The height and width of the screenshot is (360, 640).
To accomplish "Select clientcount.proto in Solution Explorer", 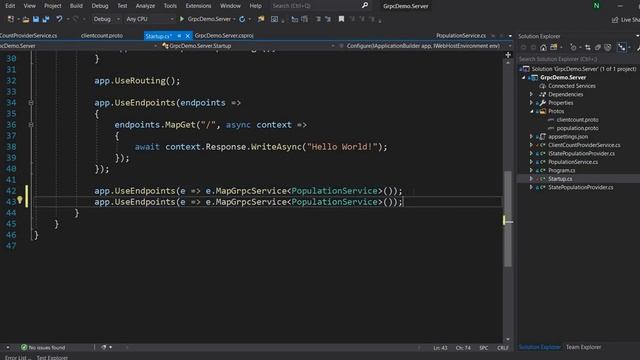I will point(577,120).
